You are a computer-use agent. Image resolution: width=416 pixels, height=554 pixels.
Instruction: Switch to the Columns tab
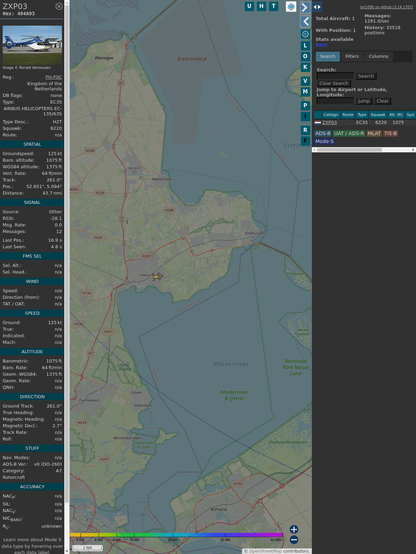coord(378,56)
